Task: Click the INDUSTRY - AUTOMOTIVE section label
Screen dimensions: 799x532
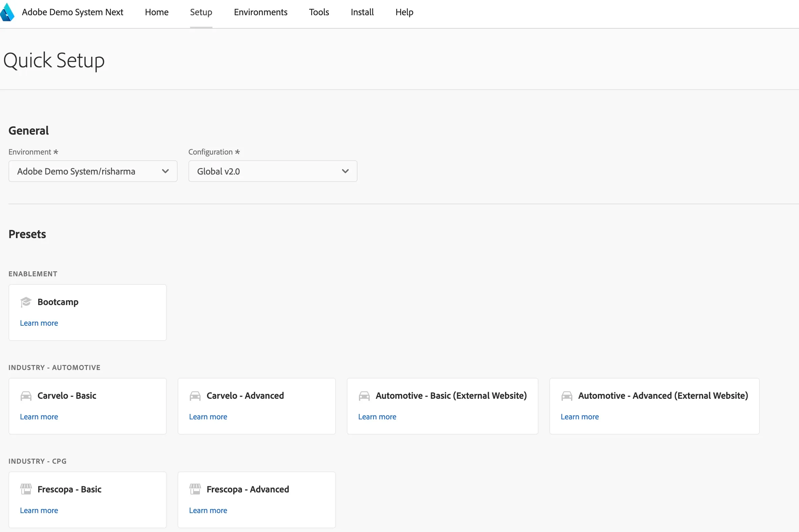Action: 54,367
